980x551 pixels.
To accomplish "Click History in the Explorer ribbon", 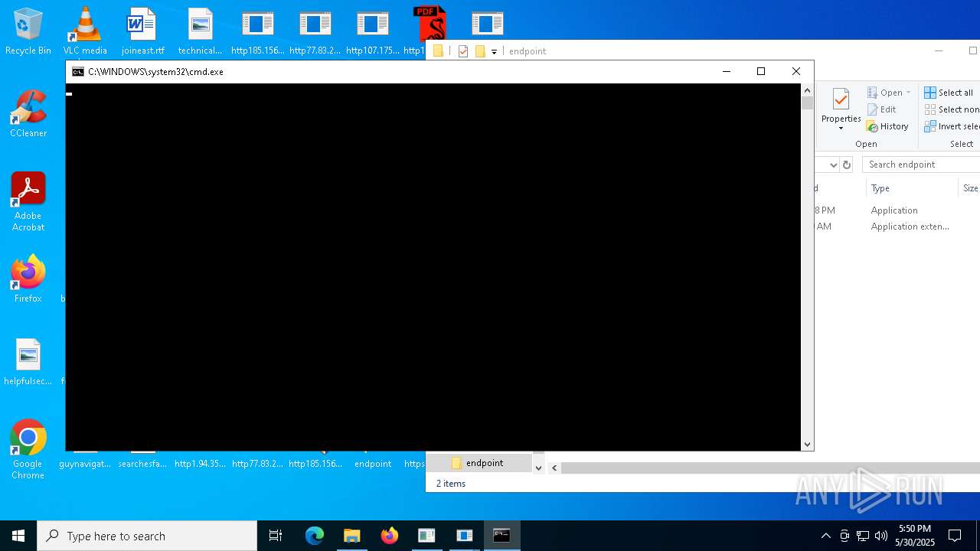I will coord(887,126).
